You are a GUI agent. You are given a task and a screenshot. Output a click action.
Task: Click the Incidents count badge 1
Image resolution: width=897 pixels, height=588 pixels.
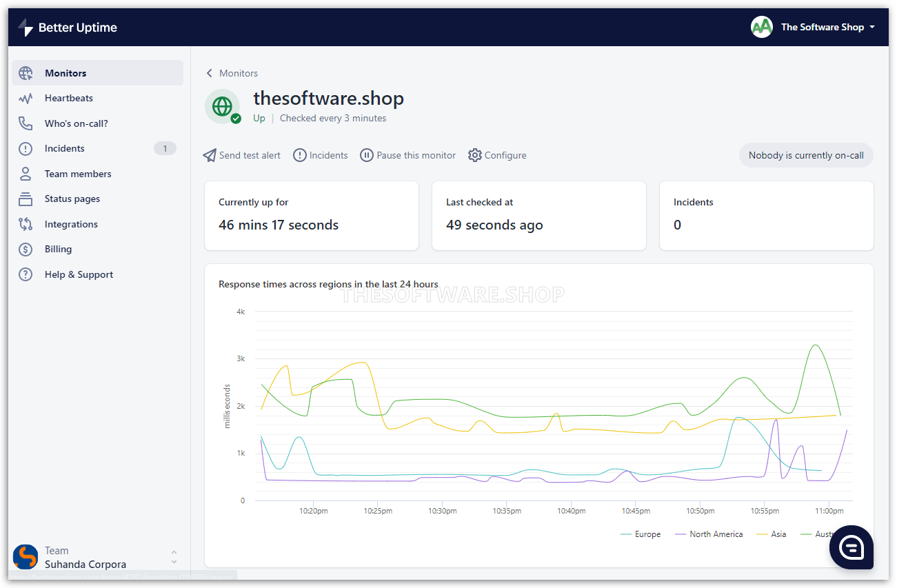point(165,148)
